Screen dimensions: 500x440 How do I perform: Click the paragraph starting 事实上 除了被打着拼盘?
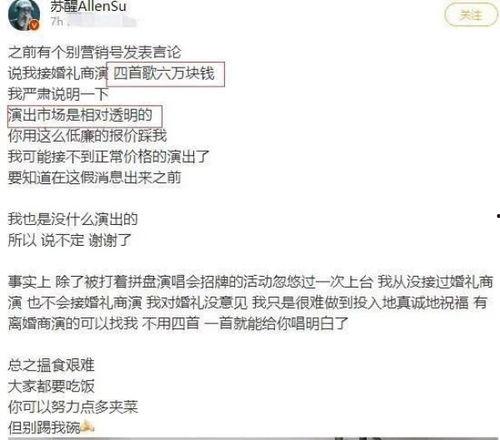pos(251,303)
